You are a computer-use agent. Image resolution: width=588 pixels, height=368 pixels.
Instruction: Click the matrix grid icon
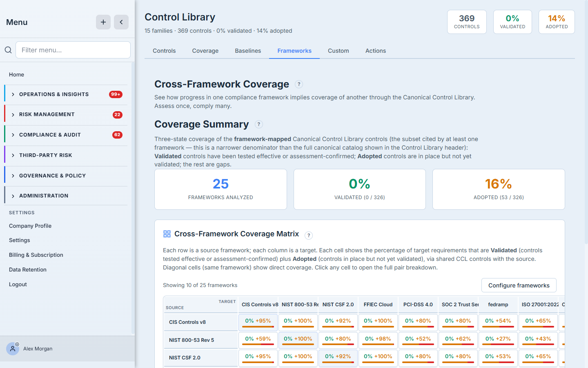point(167,234)
